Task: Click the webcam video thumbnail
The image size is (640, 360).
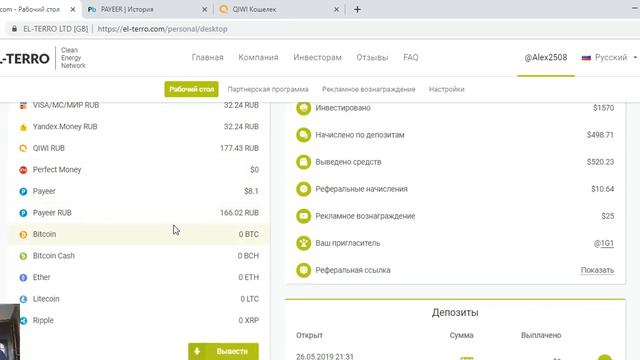Action: (x=10, y=332)
